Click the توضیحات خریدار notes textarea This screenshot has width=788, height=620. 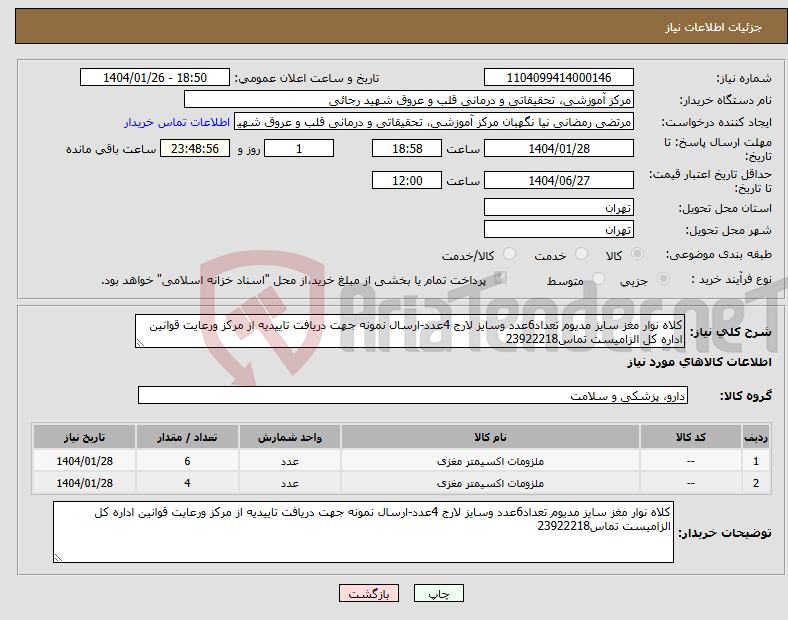(363, 532)
